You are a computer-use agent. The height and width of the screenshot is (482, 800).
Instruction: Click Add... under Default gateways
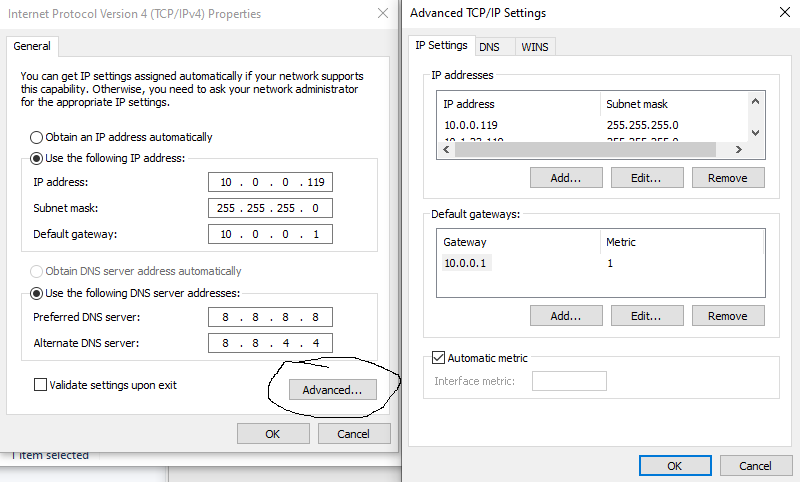(x=566, y=315)
